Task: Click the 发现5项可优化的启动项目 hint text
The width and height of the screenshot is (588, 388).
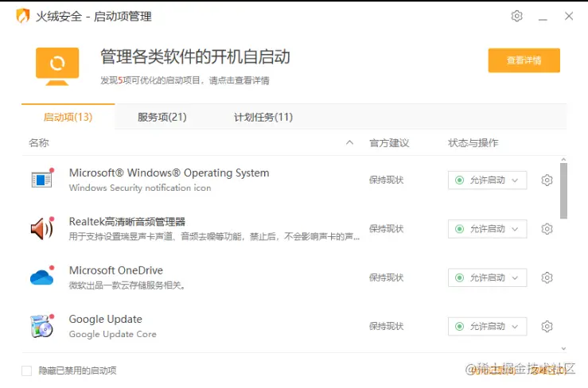Action: pos(185,80)
